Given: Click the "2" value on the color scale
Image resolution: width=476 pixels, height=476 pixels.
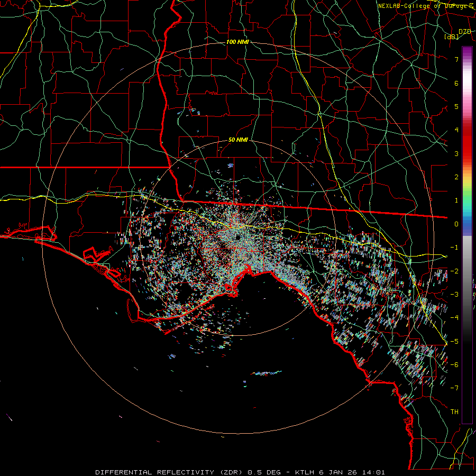Looking at the screenshot, I should point(456,177).
